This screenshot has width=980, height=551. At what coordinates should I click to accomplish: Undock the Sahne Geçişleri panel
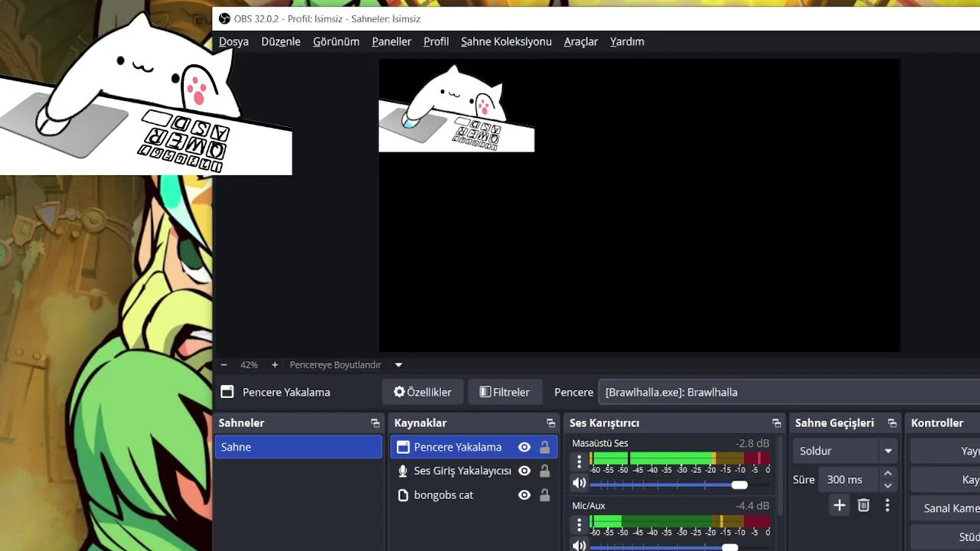pos(892,423)
